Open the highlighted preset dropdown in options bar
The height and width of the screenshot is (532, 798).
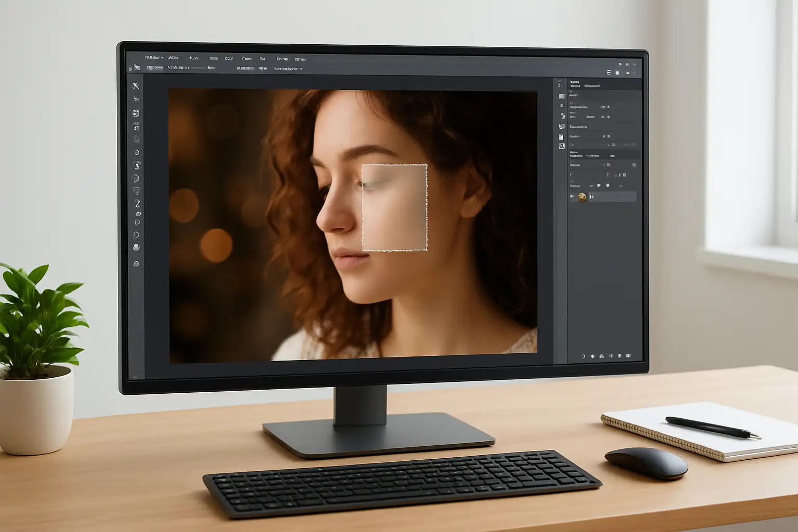tap(155, 68)
